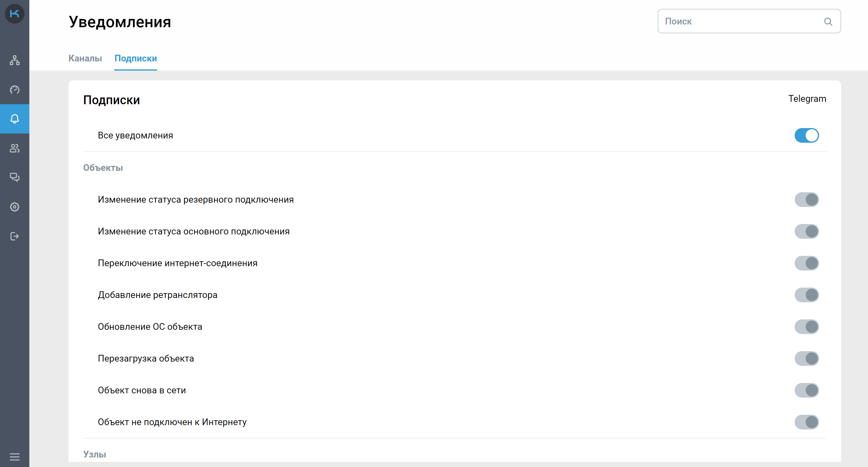This screenshot has height=467, width=868.
Task: Toggle 'Объект снова в сети' switch
Action: pos(806,390)
